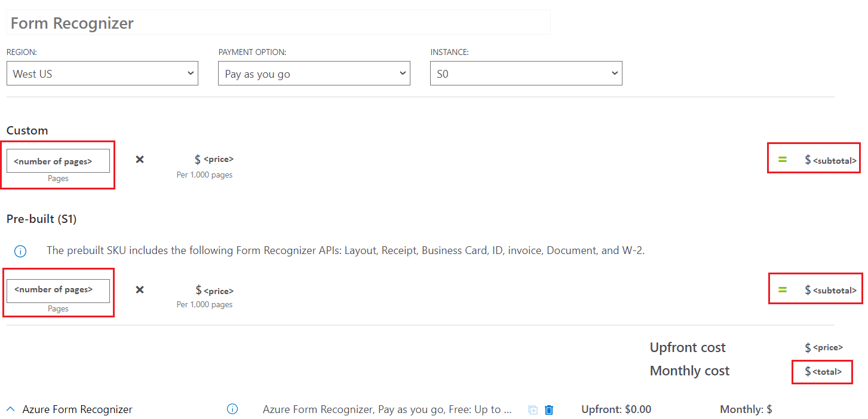Collapse the Azure Form Recognizer row chevron
Image resolution: width=868 pixels, height=419 pixels.
pyautogui.click(x=10, y=409)
